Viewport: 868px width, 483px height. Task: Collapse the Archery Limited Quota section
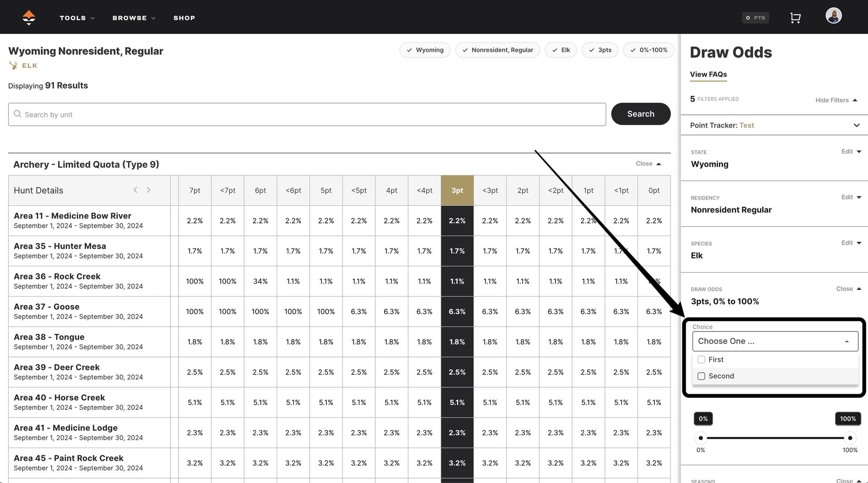648,164
